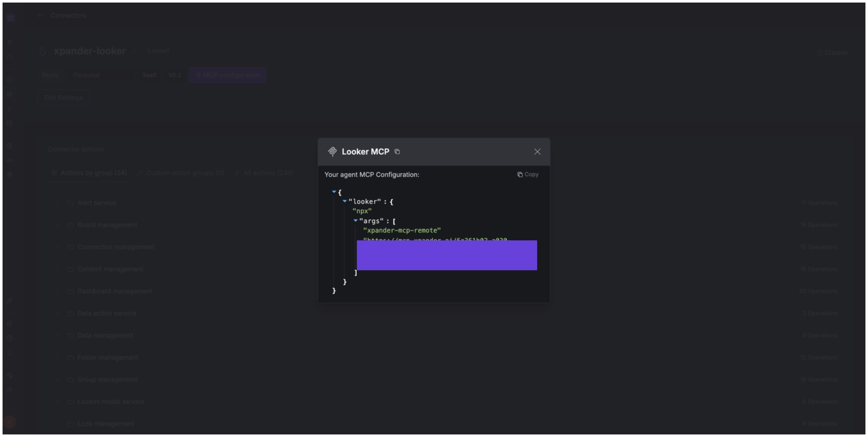This screenshot has height=437, width=868.
Task: Collapse the "looker" JSON node
Action: (x=344, y=201)
